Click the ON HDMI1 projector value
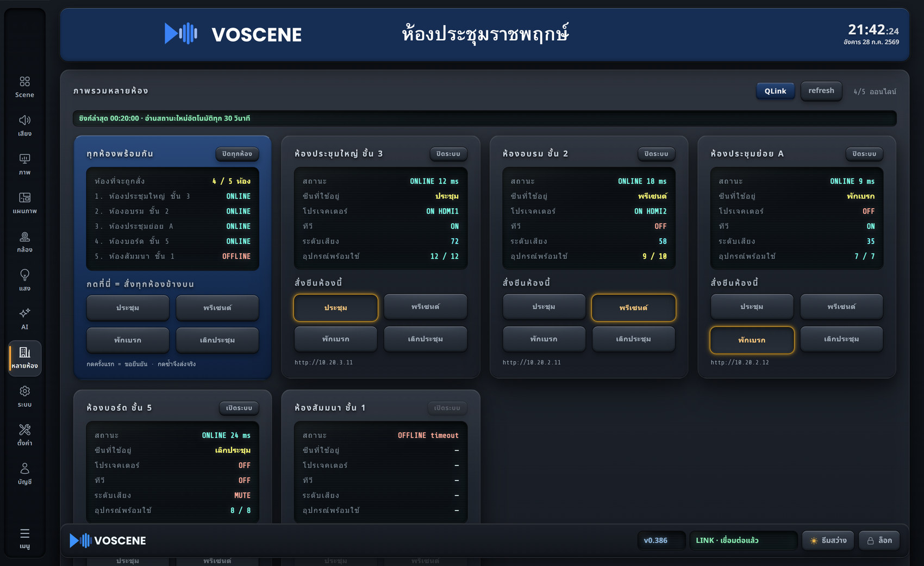The image size is (924, 566). pyautogui.click(x=442, y=212)
